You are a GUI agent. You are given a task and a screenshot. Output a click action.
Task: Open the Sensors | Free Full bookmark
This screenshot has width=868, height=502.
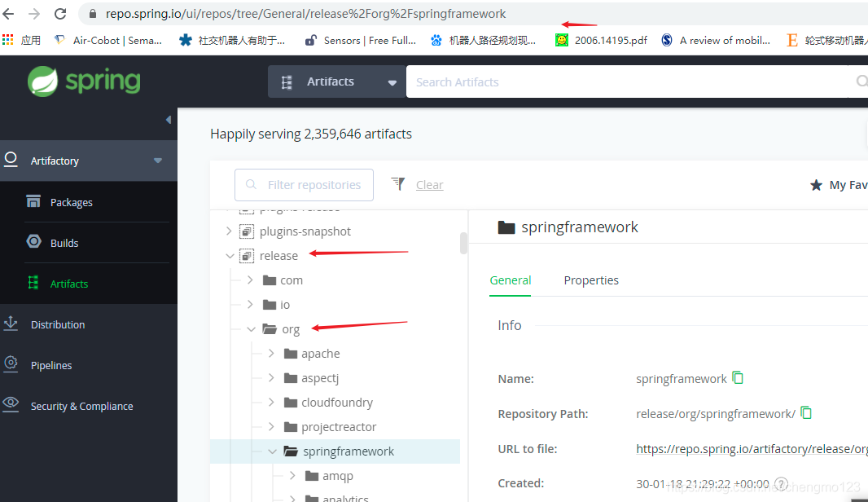point(361,40)
